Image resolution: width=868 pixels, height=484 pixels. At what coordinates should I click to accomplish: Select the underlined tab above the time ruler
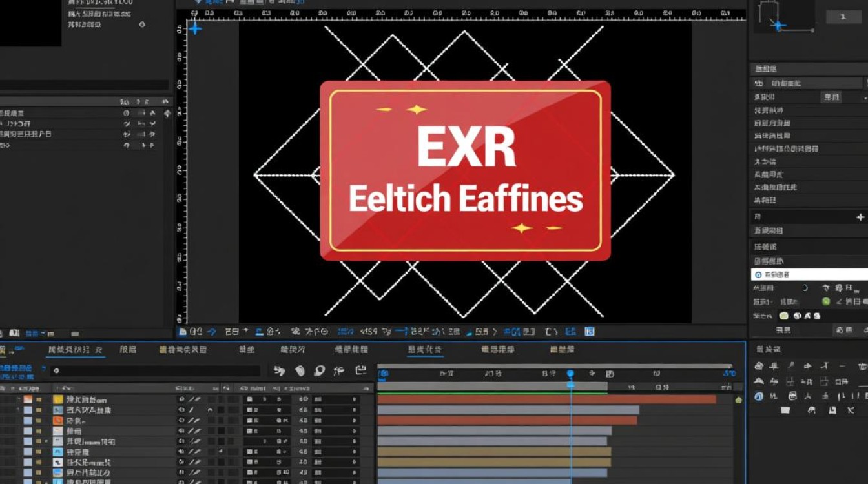point(425,350)
